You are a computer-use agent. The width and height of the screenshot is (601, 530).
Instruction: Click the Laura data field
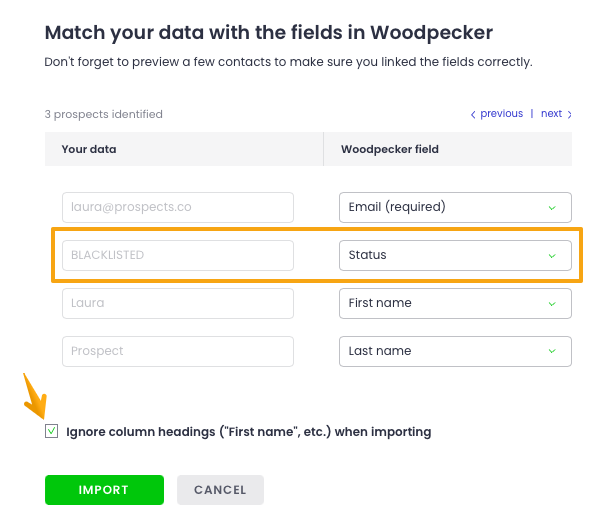click(x=178, y=303)
